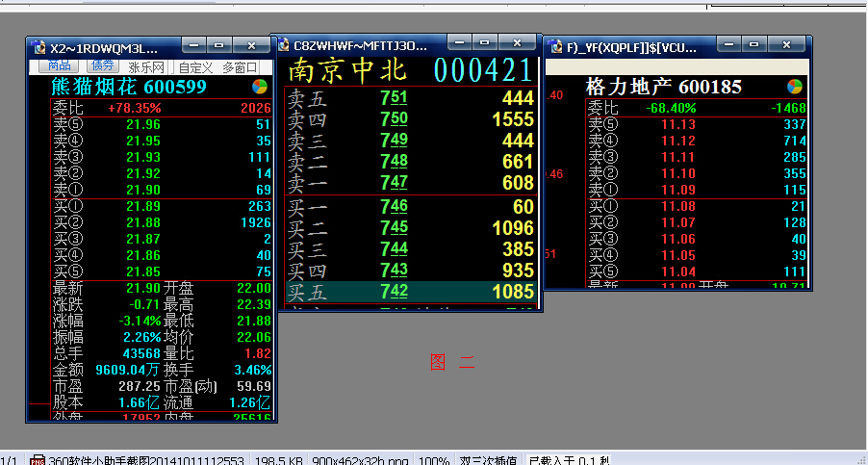Maximize the X2~1RDWQM3L window
This screenshot has width=868, height=465.
click(219, 46)
